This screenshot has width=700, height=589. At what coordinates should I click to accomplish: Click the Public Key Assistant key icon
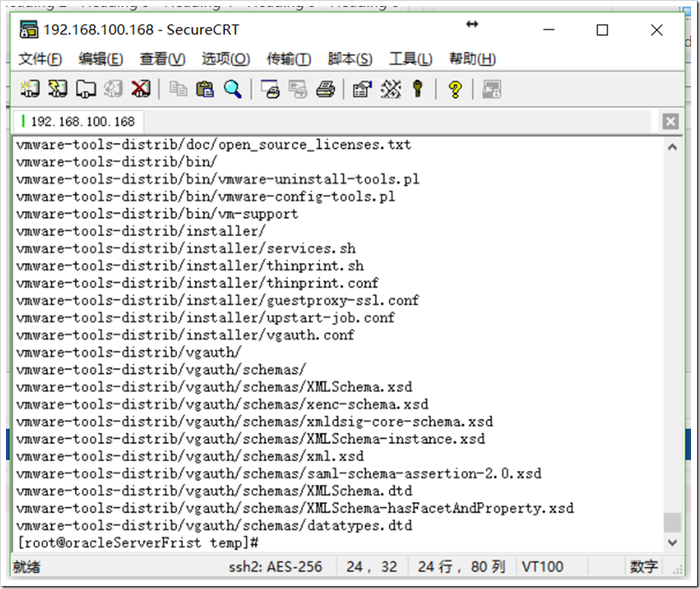point(418,89)
